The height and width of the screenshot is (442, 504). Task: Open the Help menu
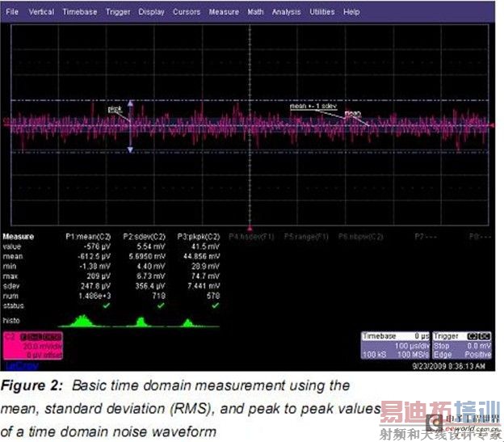coord(351,12)
